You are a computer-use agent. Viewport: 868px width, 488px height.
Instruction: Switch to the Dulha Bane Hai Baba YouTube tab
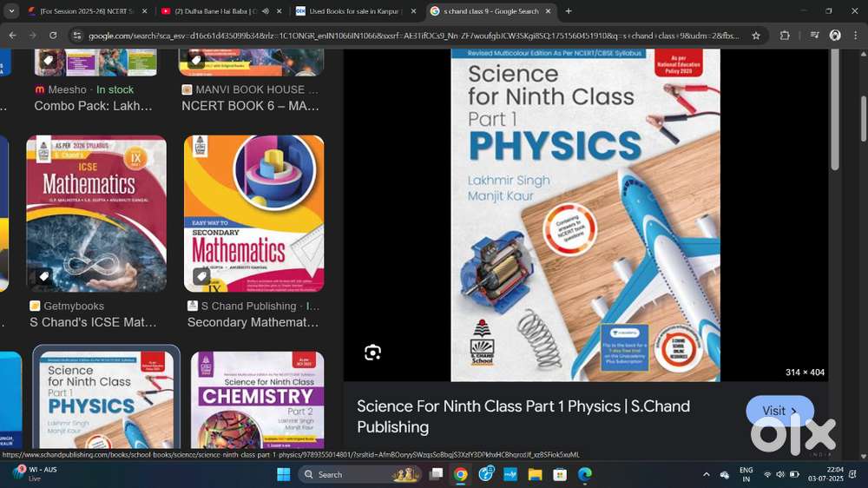point(220,11)
